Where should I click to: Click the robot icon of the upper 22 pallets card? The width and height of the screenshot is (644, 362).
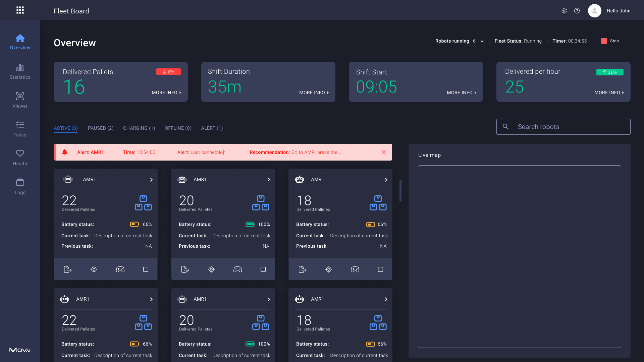(x=68, y=179)
